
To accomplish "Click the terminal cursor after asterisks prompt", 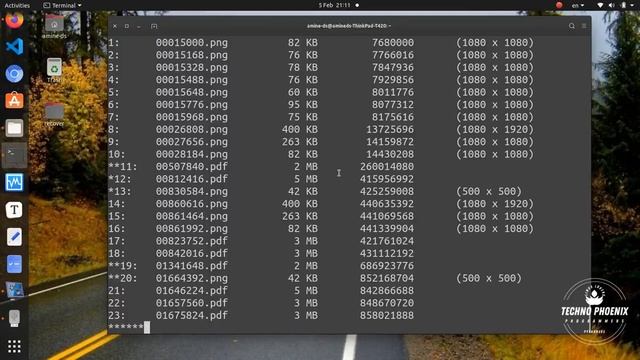I will coord(147,327).
